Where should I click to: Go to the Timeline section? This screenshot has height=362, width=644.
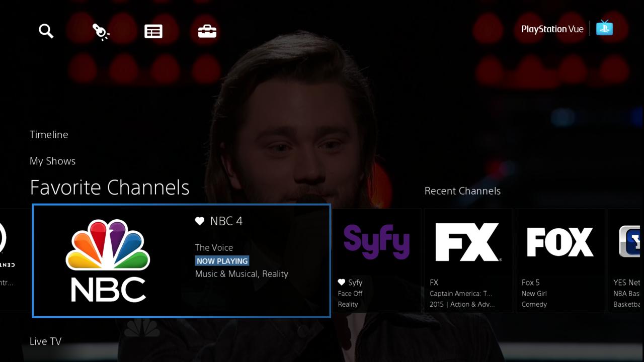point(49,134)
